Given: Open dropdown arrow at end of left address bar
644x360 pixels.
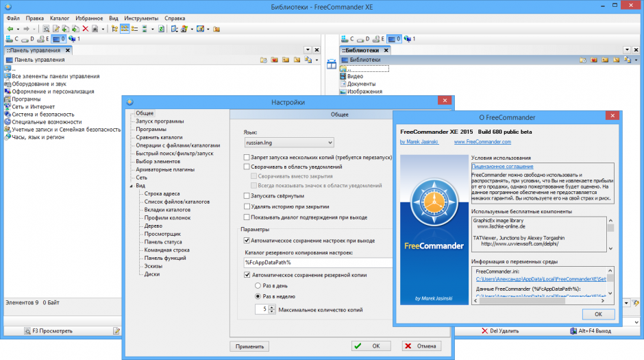Looking at the screenshot, I should pyautogui.click(x=317, y=60).
